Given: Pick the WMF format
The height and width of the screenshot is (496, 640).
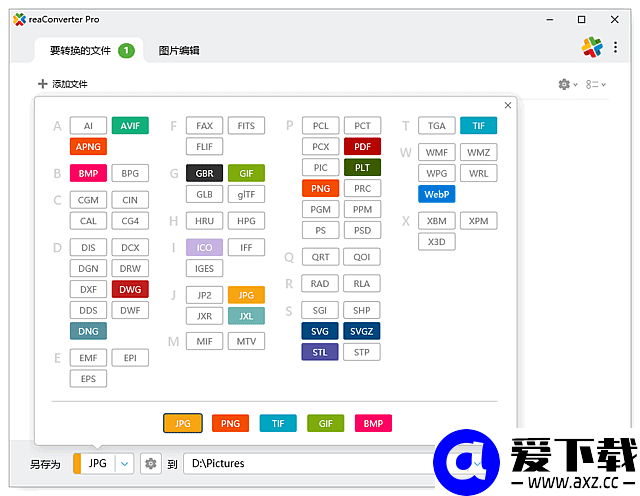Looking at the screenshot, I should (437, 152).
